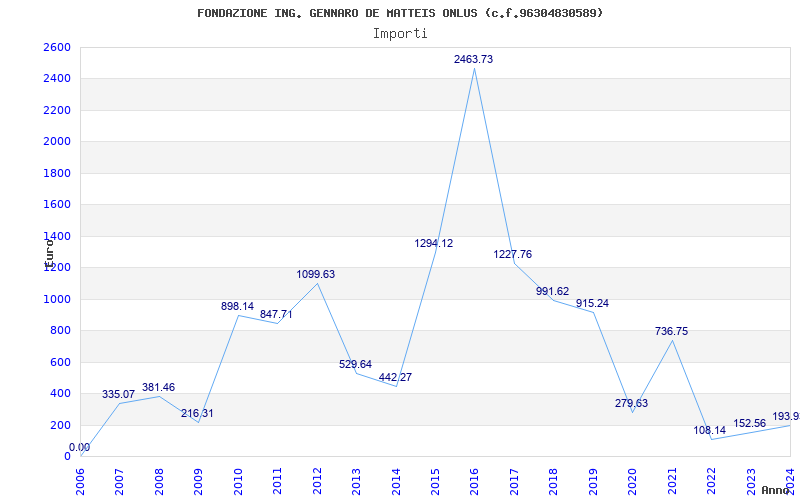Select the 915.24 data label

[592, 304]
